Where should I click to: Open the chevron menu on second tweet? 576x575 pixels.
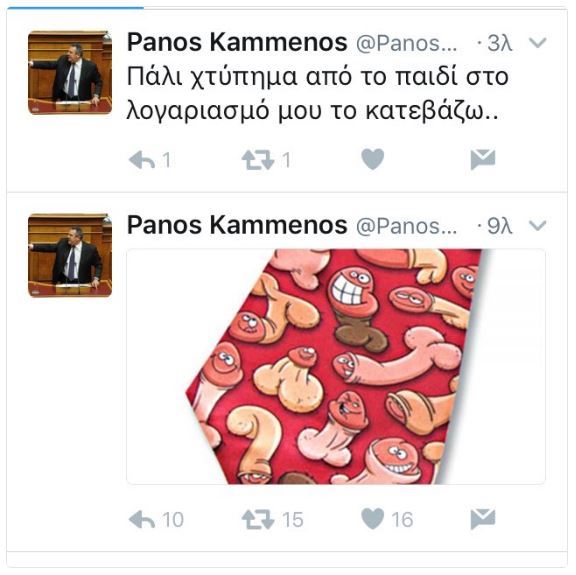point(537,225)
